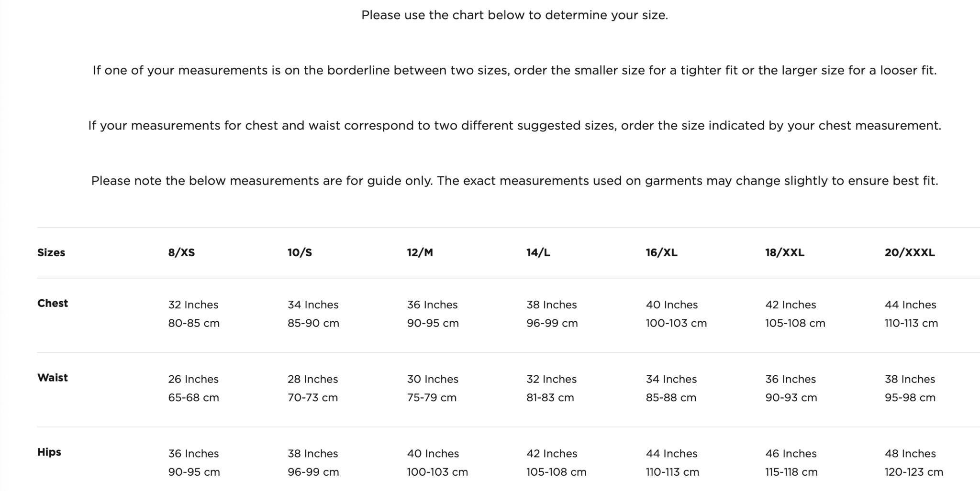
Task: Click the 120-123 cm hips measurement
Action: (913, 472)
